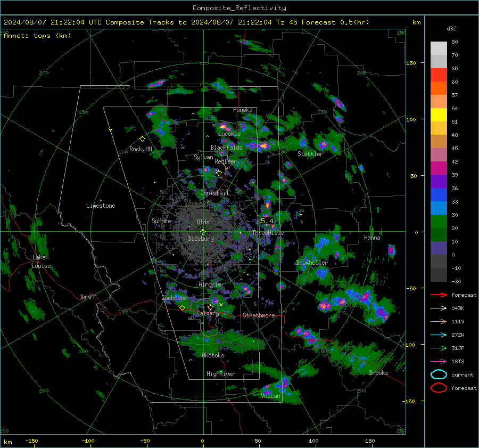Viewport: 479px width, 448px height.
Task: Click the cyan current ellipse icon
Action: [439, 374]
